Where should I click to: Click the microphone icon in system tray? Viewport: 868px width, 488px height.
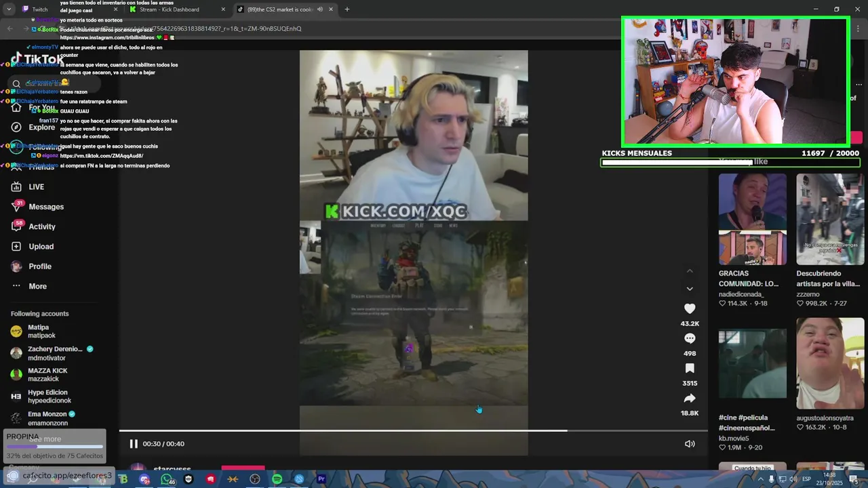click(772, 479)
